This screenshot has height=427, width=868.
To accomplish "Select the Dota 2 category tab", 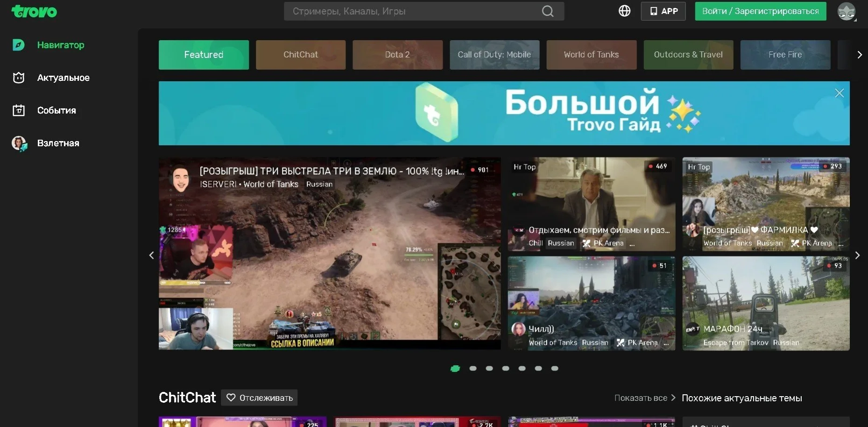I will (397, 55).
